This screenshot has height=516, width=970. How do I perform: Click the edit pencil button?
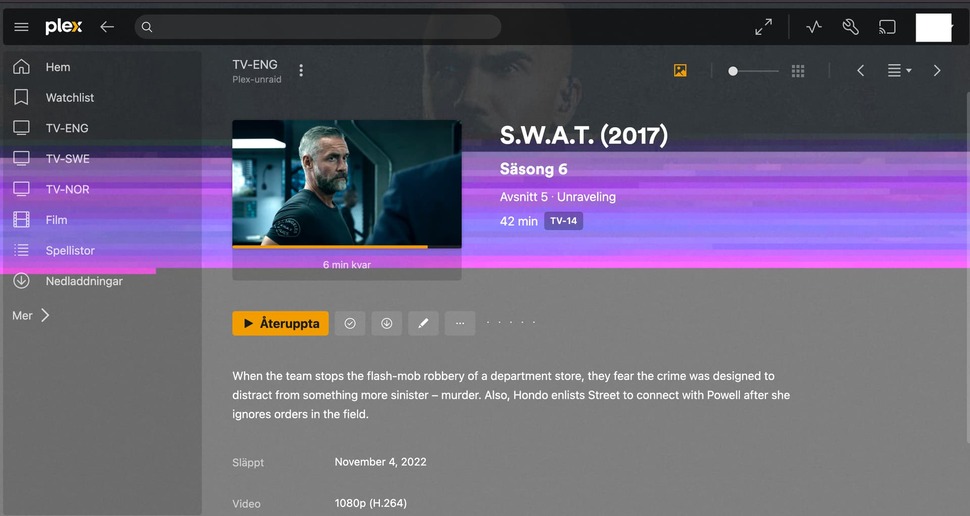point(423,323)
